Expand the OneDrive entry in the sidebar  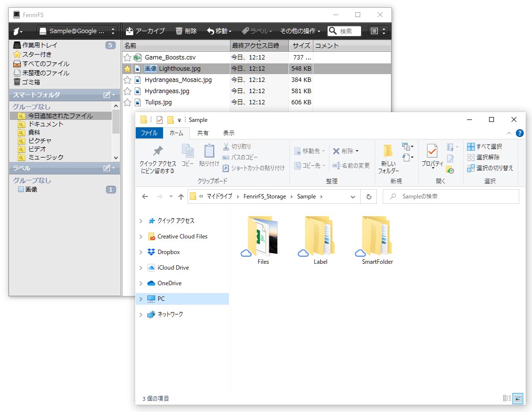pos(142,283)
